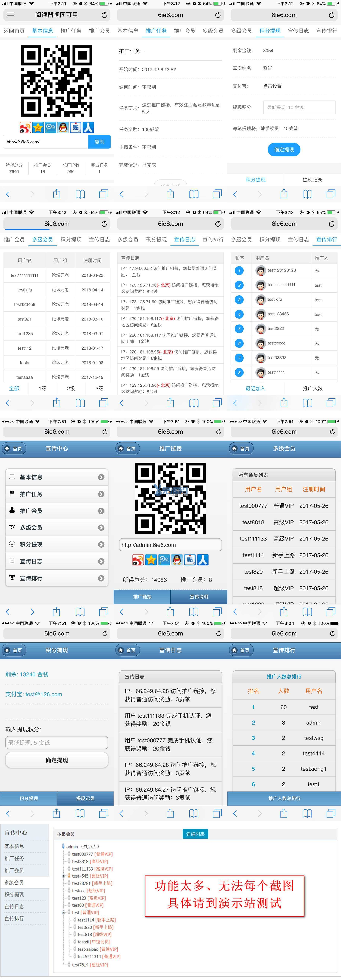Select the 3级 member level tab
Viewport: 341px width, 980px height.
point(99,388)
